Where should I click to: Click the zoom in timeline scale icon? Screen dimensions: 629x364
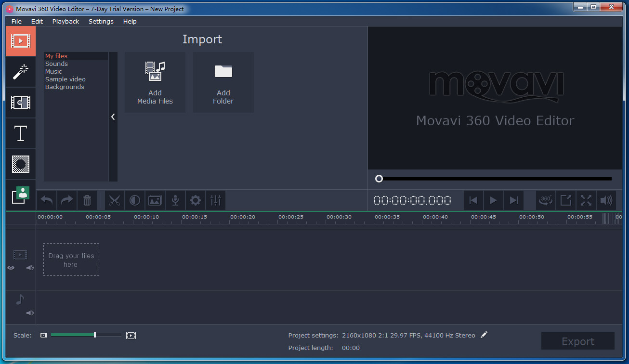point(131,335)
